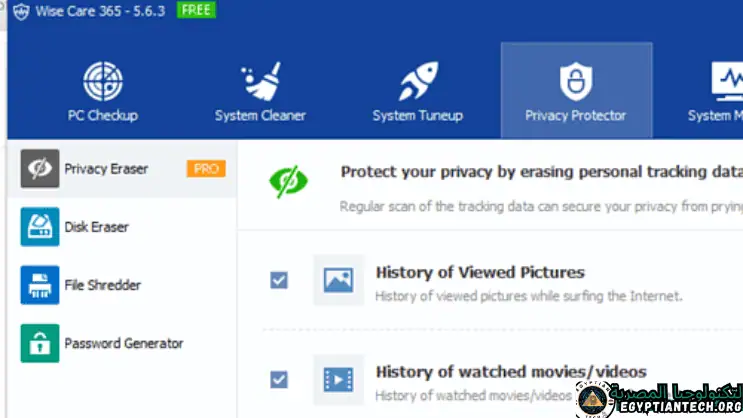Uncheck the History of Viewed Pictures checkbox
Image resolution: width=743 pixels, height=418 pixels.
tap(279, 280)
